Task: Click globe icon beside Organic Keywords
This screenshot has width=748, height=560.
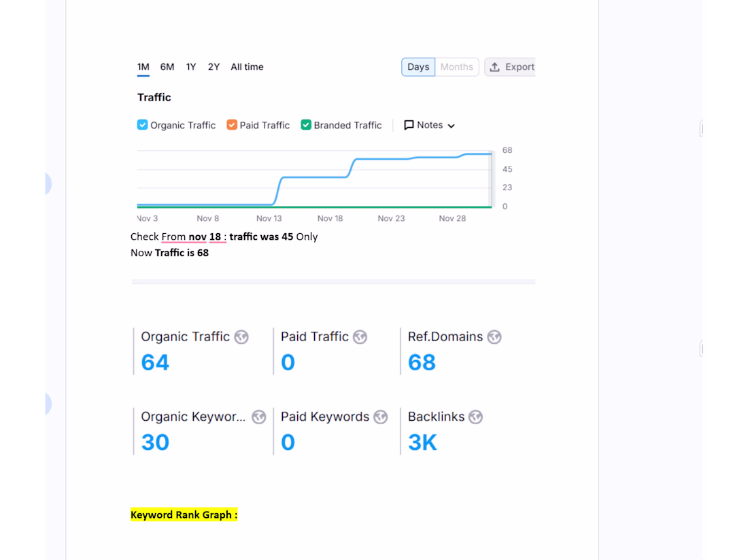Action: point(258,417)
